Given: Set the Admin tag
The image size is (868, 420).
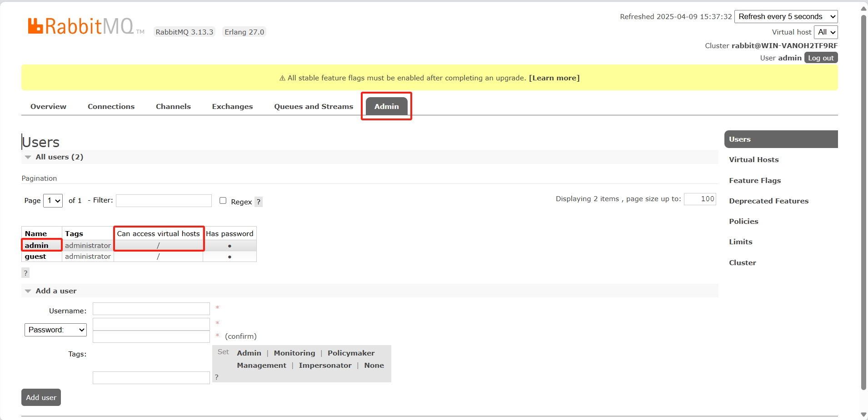Looking at the screenshot, I should coord(249,353).
